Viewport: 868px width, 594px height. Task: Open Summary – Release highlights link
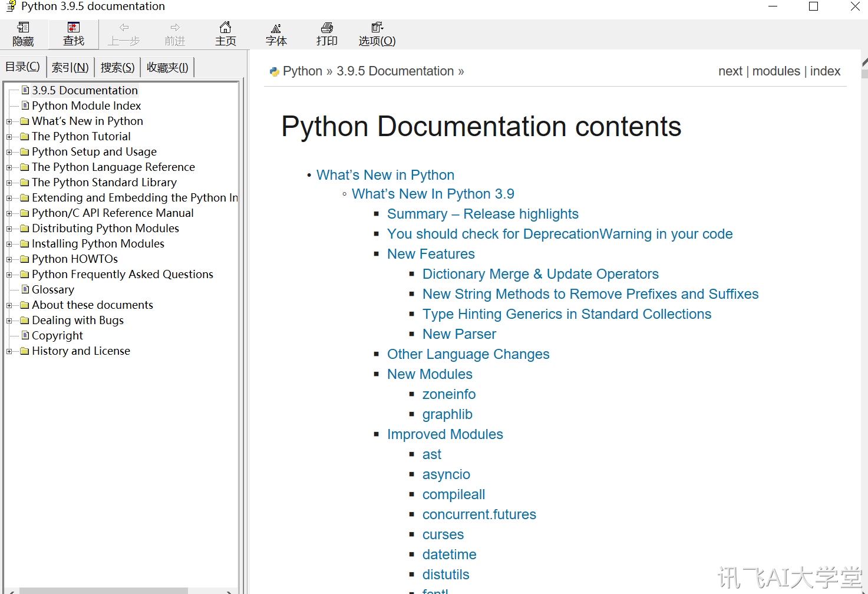pyautogui.click(x=483, y=214)
